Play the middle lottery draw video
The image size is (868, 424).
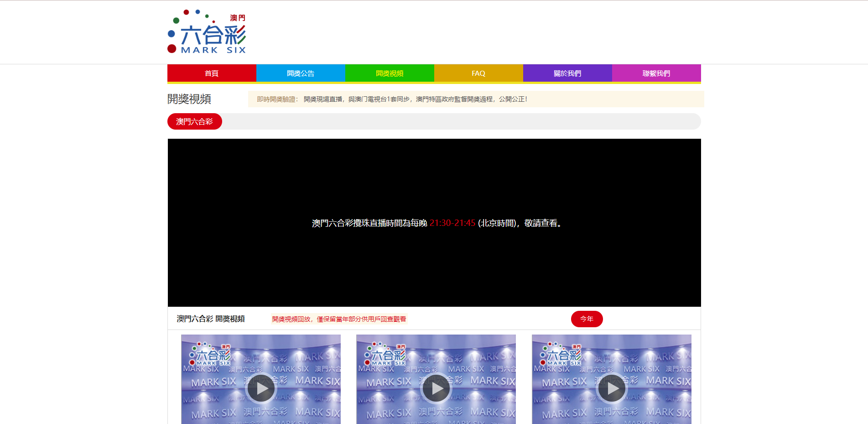436,388
